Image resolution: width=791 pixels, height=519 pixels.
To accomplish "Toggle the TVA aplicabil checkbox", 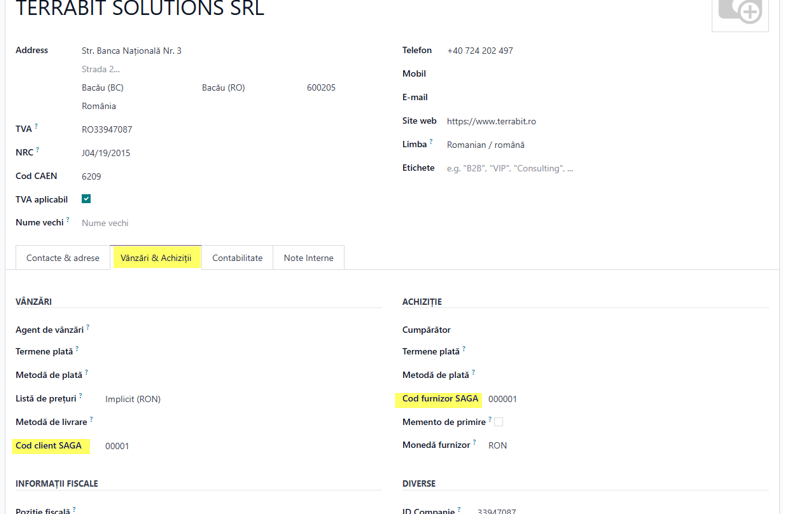I will click(86, 199).
